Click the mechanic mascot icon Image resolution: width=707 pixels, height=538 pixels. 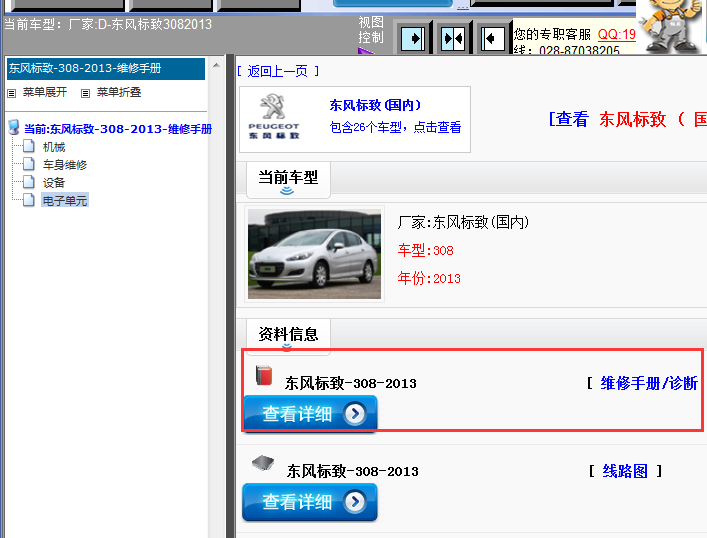tap(670, 25)
